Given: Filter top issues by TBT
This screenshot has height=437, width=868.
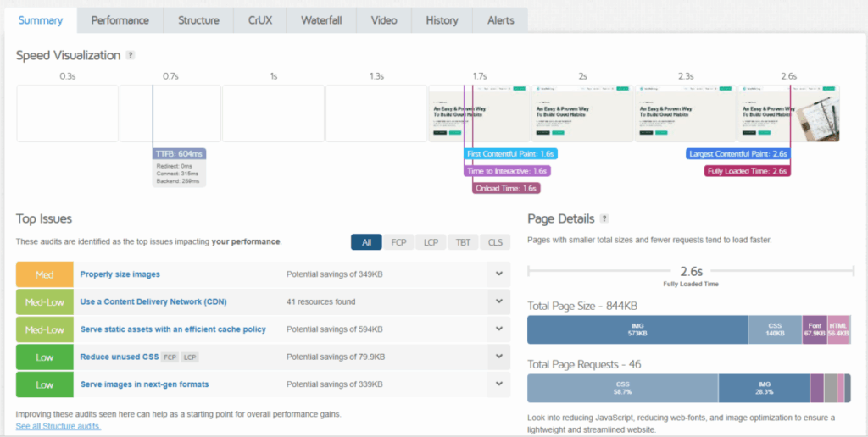Looking at the screenshot, I should [462, 242].
